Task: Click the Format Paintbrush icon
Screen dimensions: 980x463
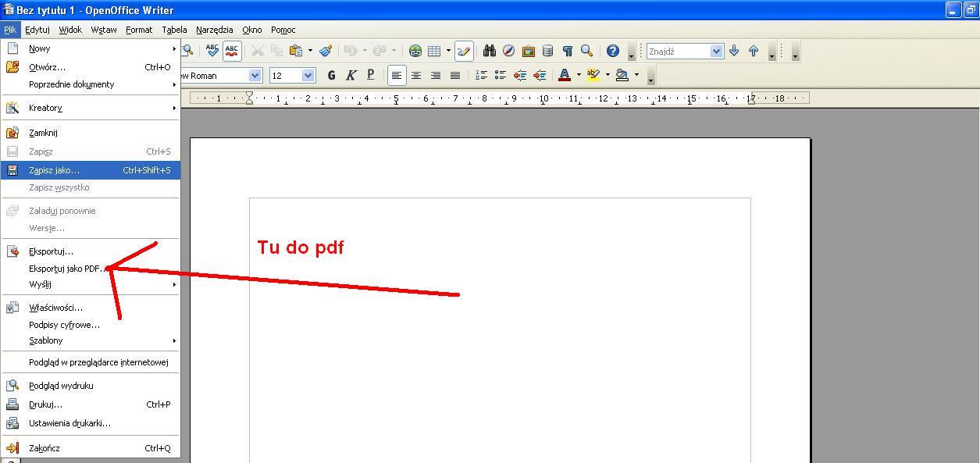Action: coord(326,51)
